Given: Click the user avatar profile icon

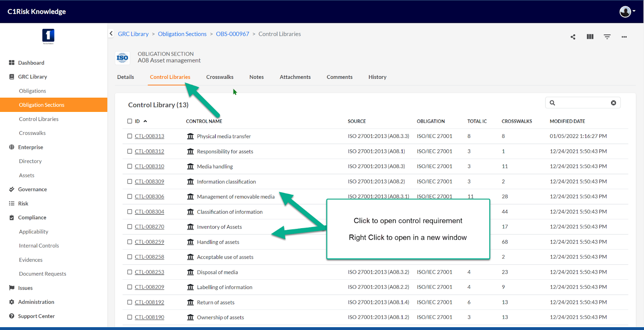Looking at the screenshot, I should pyautogui.click(x=625, y=12).
